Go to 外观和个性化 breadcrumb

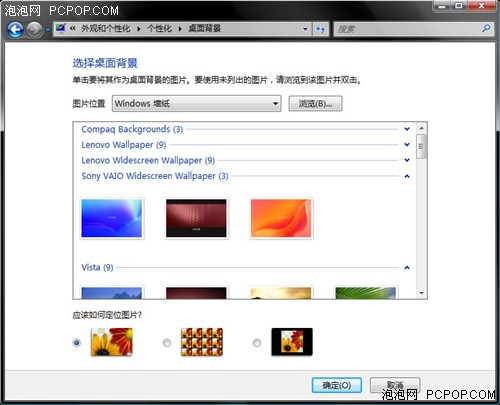(x=106, y=29)
